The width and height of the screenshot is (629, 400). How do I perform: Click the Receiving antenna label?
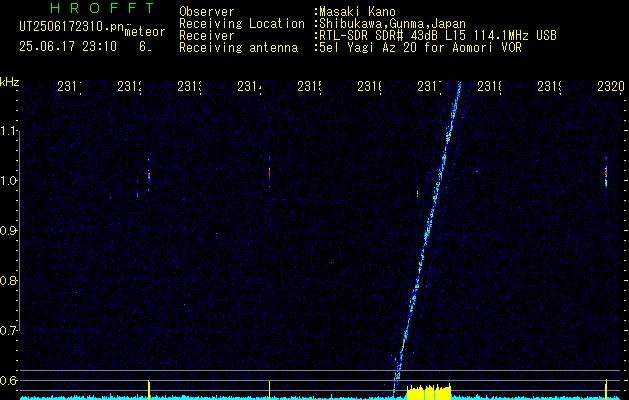click(238, 48)
